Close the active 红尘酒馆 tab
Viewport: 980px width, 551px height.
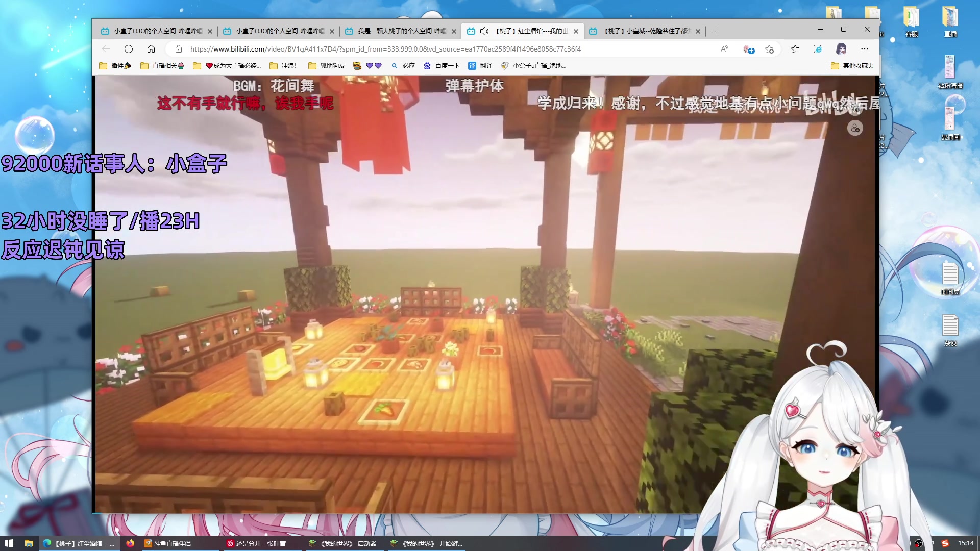coord(576,31)
